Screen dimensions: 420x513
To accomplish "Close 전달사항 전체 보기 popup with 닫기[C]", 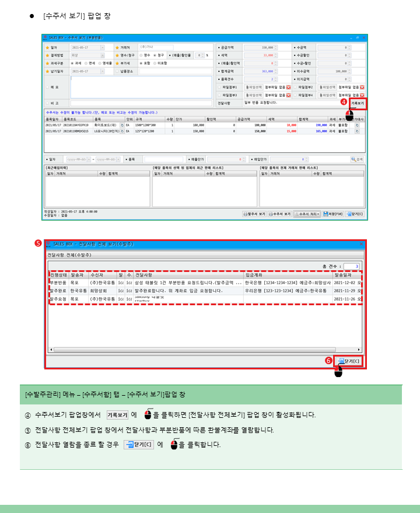I will [349, 361].
